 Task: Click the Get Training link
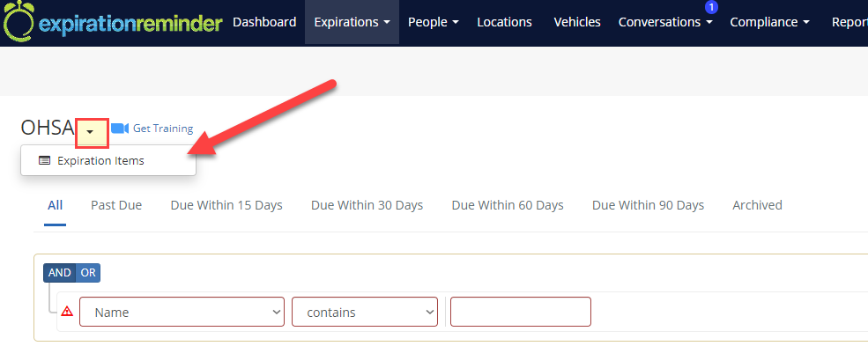click(163, 129)
